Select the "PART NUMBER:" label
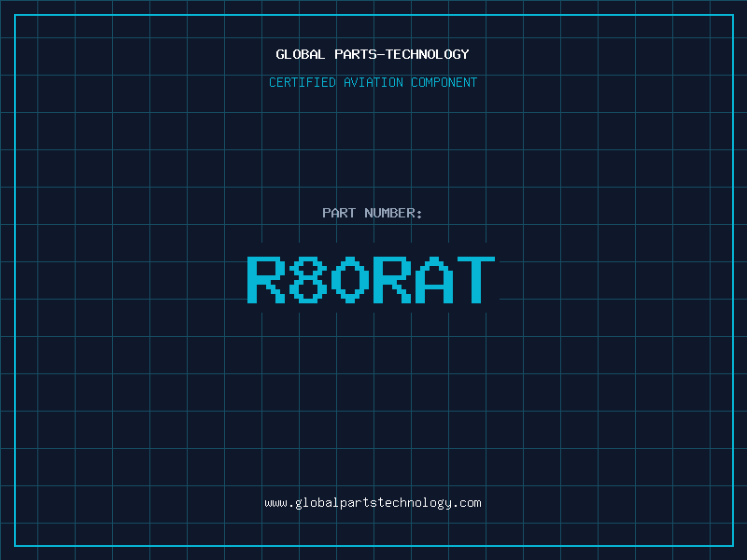This screenshot has height=560, width=747. point(373,214)
